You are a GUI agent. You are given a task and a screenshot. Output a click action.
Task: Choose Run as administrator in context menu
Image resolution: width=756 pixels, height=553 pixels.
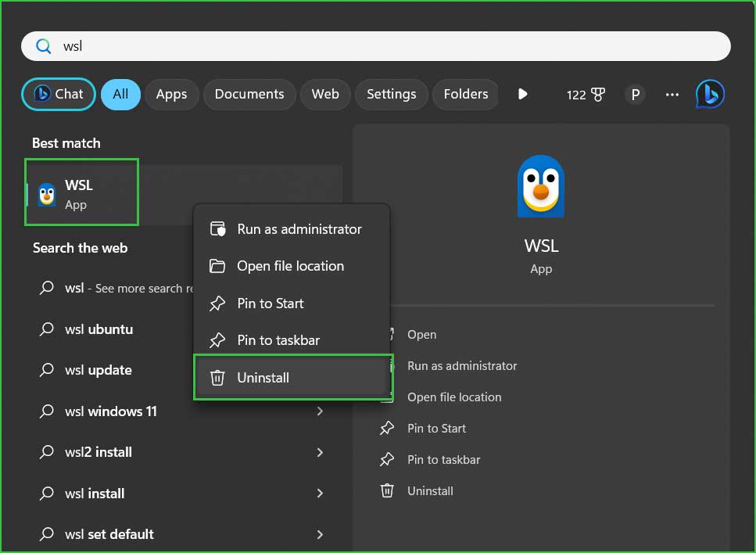coord(291,228)
